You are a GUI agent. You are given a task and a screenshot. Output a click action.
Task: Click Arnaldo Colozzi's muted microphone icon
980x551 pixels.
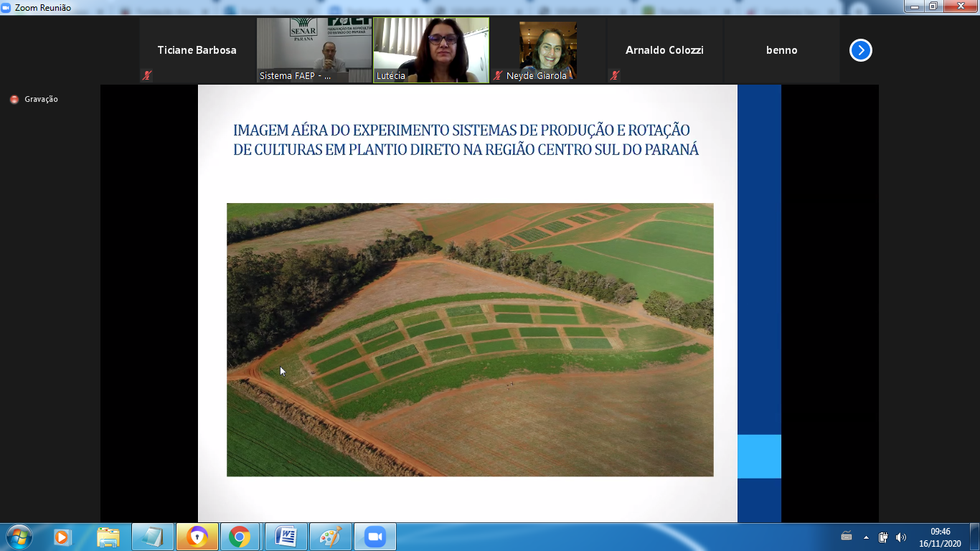pyautogui.click(x=614, y=75)
